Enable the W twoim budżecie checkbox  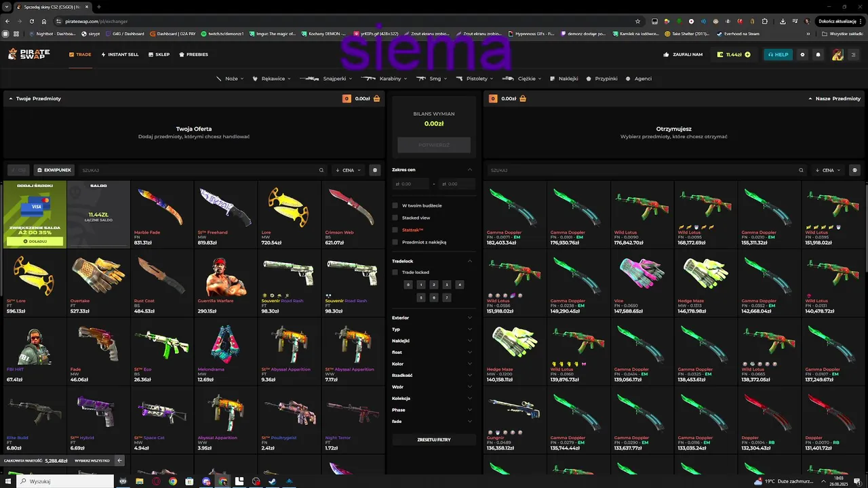395,205
